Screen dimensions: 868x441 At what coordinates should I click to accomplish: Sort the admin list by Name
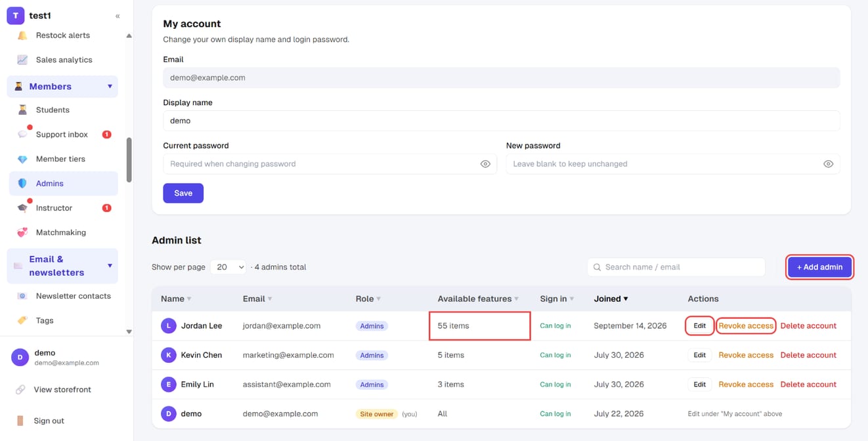point(176,299)
